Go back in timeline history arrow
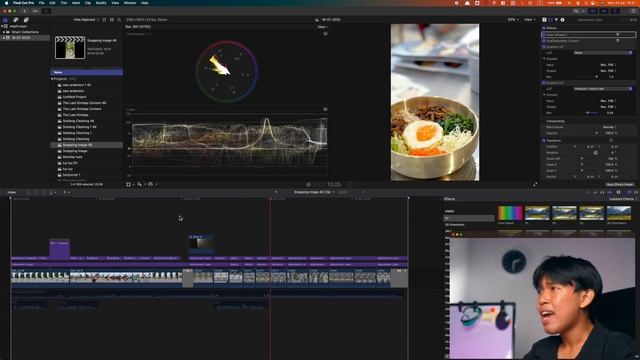 pos(276,192)
